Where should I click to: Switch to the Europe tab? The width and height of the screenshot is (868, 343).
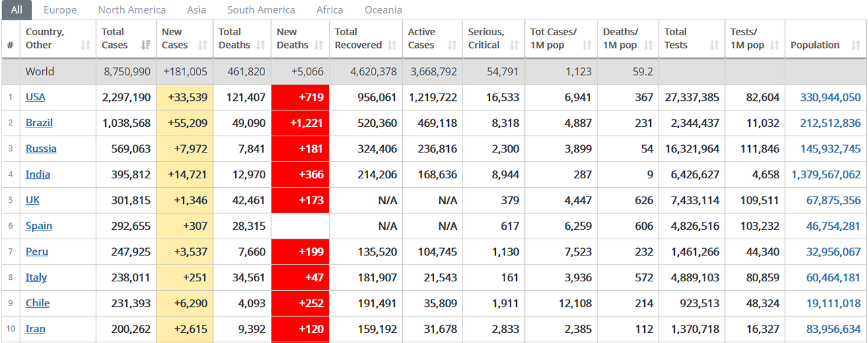point(60,10)
